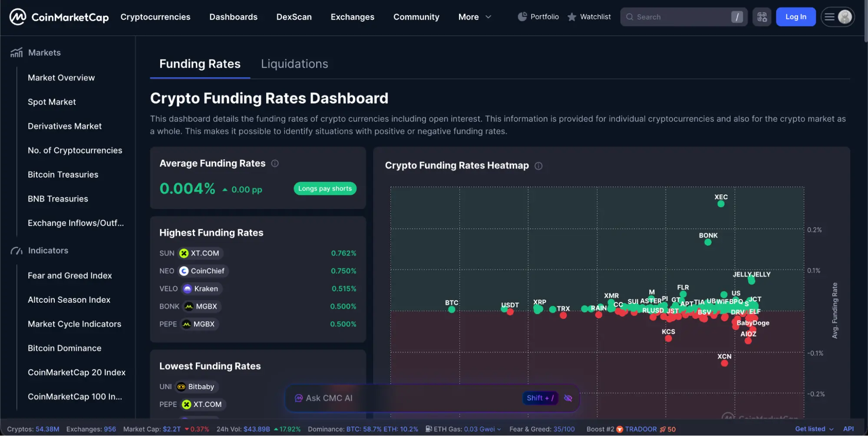Click the slash shortcut key icon
Screen dimensions: 868x436
[x=737, y=17]
